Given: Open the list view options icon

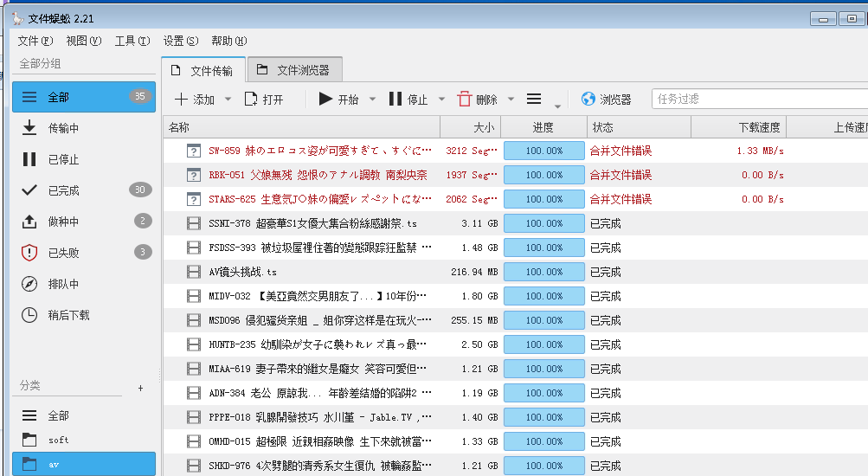Looking at the screenshot, I should point(534,99).
